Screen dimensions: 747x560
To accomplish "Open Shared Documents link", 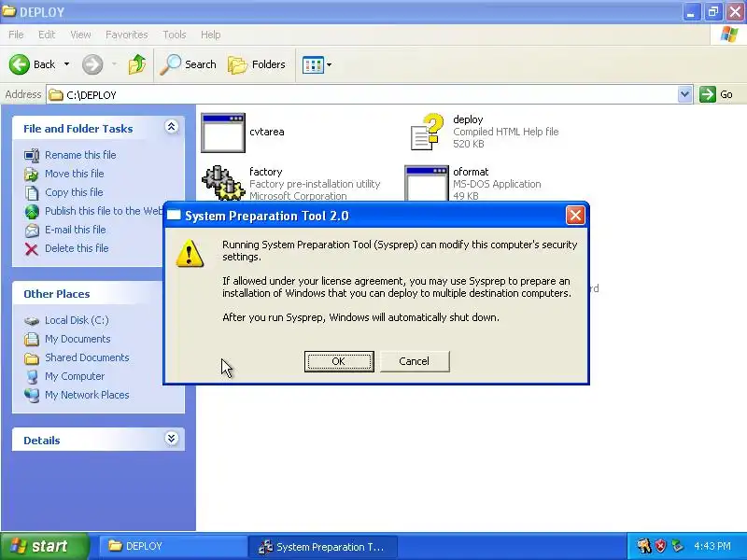I will point(87,357).
